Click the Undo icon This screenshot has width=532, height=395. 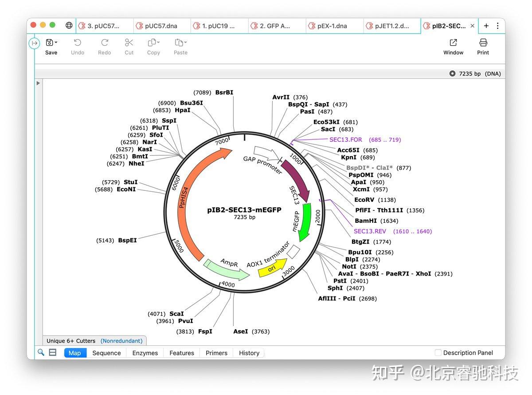78,43
